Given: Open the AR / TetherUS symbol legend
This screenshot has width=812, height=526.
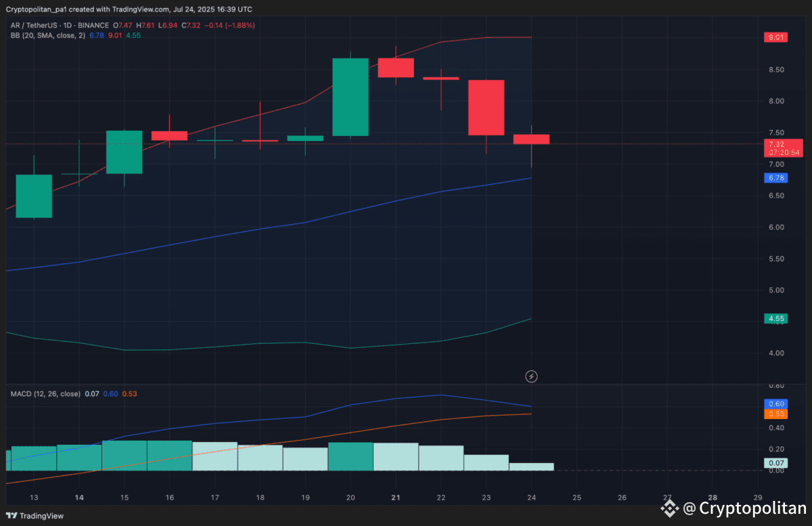Looking at the screenshot, I should tap(32, 24).
